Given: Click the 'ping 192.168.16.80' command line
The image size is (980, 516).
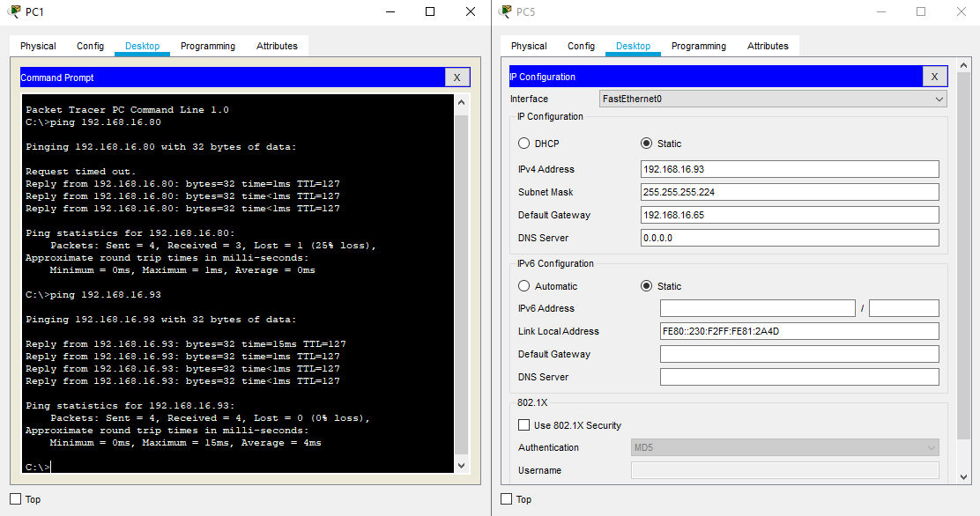Looking at the screenshot, I should (93, 122).
